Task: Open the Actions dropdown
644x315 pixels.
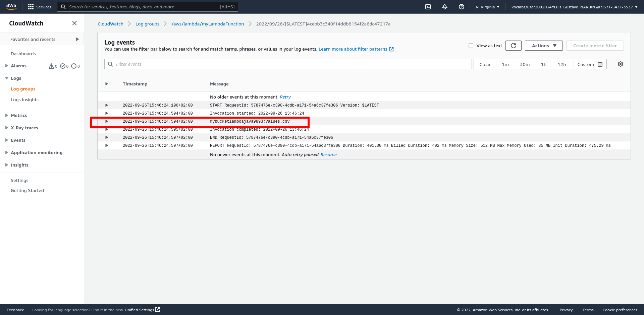Action: [x=543, y=46]
